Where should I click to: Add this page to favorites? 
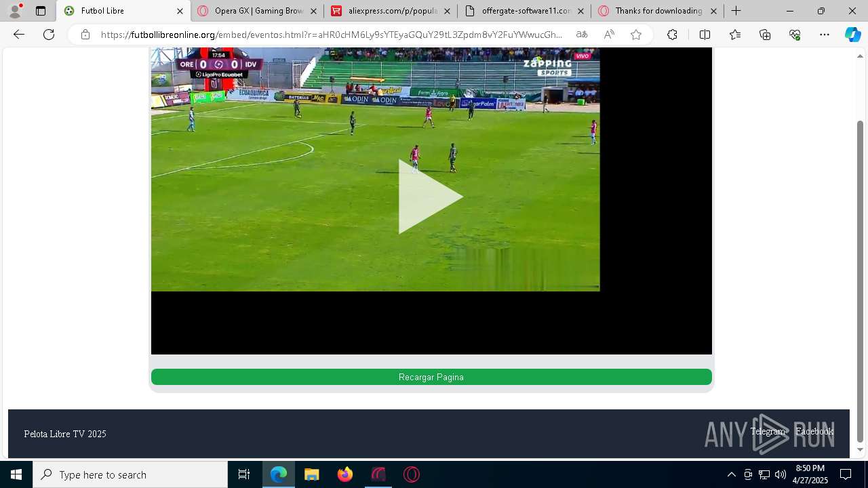coord(636,35)
